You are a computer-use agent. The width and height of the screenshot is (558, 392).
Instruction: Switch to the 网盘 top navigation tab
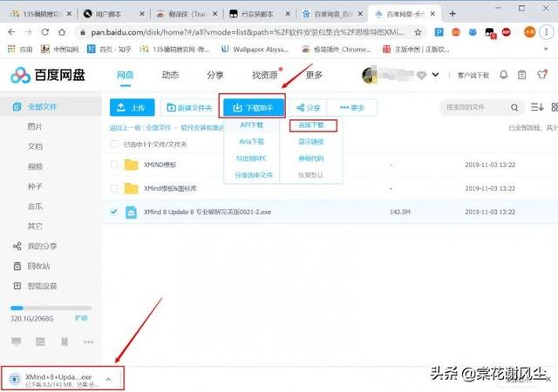point(125,75)
